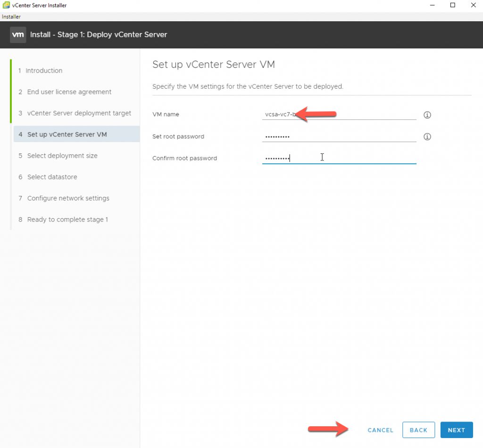Image resolution: width=483 pixels, height=448 pixels.
Task: Go to vCenter Server deployment target step
Action: [x=75, y=113]
